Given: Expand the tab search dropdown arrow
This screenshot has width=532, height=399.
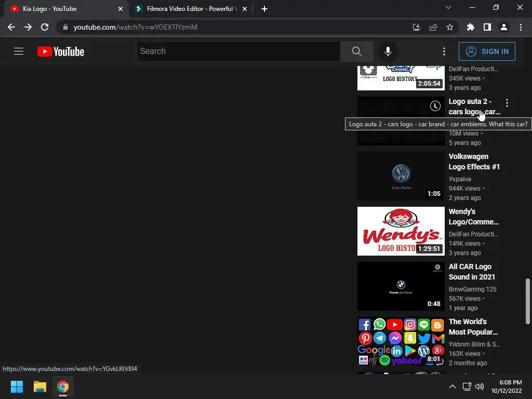Looking at the screenshot, I should (x=448, y=7).
